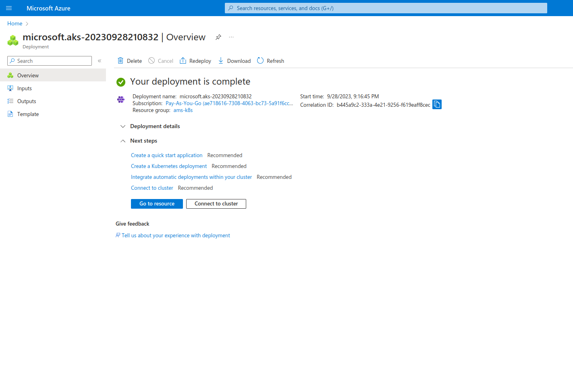Image resolution: width=573 pixels, height=392 pixels.
Task: Click the outlined Connect to cluster button
Action: (x=216, y=204)
